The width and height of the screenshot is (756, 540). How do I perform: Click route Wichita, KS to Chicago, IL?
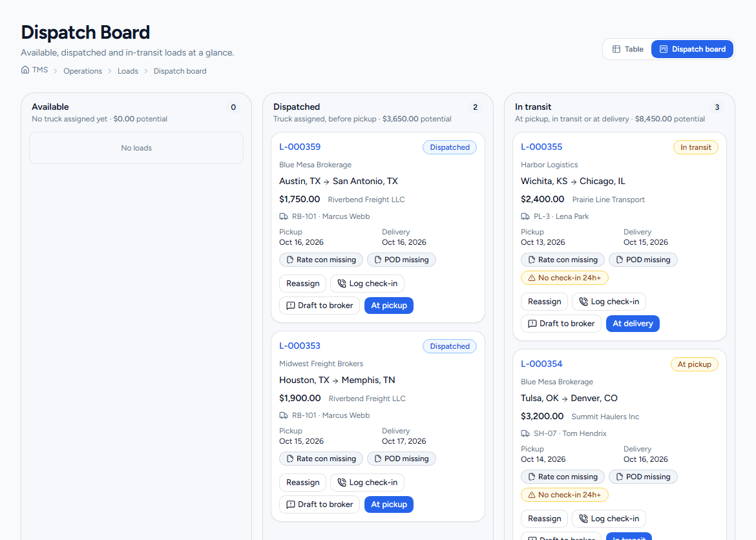572,182
